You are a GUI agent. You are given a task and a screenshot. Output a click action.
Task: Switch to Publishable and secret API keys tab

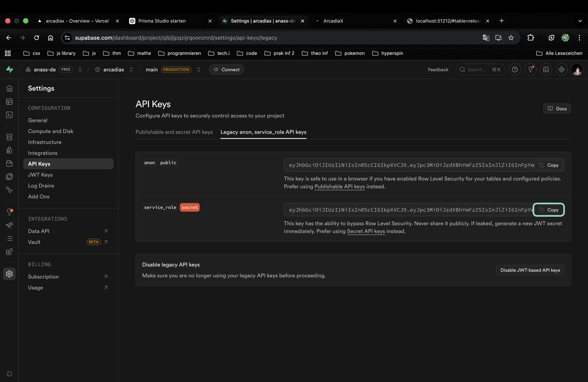tap(174, 132)
